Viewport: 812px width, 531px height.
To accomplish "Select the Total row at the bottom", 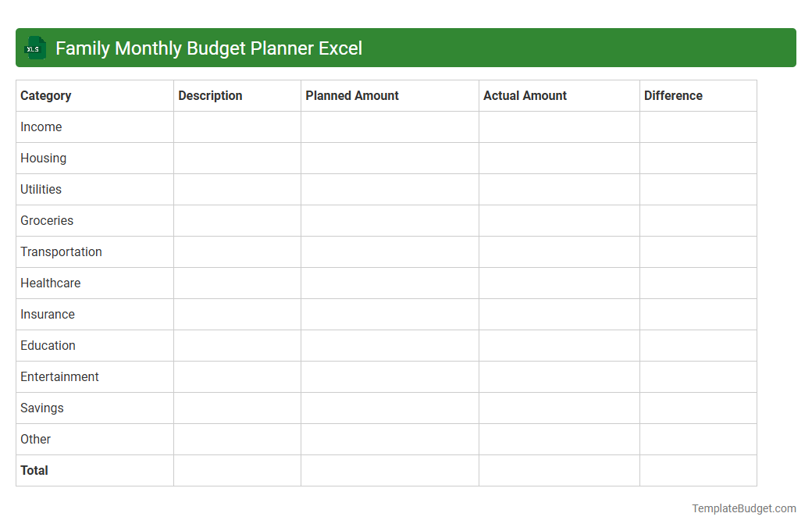I will (34, 470).
